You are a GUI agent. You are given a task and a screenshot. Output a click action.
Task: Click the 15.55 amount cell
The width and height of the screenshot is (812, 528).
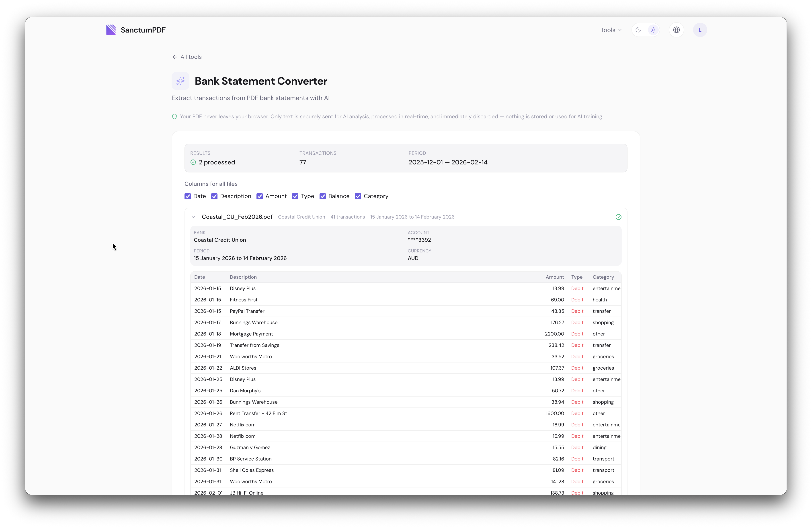click(x=558, y=448)
